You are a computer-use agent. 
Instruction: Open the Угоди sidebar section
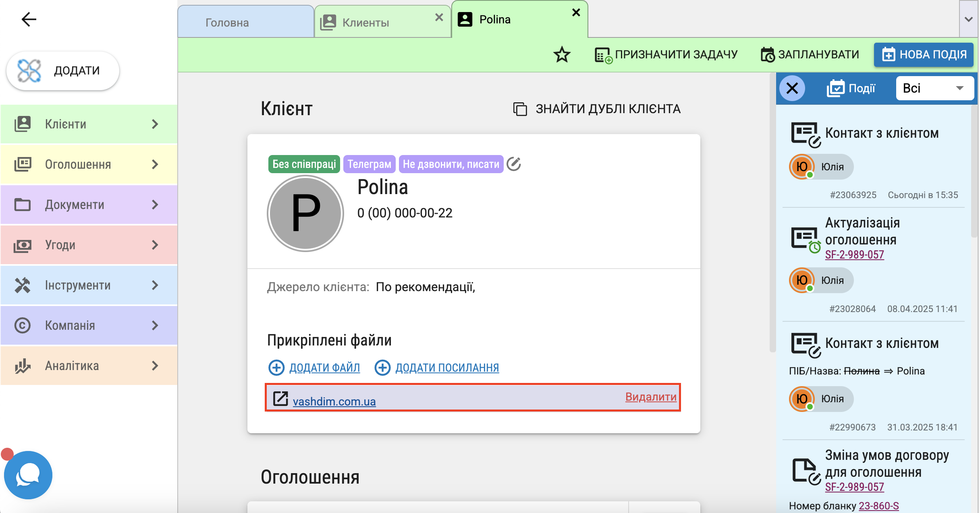89,245
